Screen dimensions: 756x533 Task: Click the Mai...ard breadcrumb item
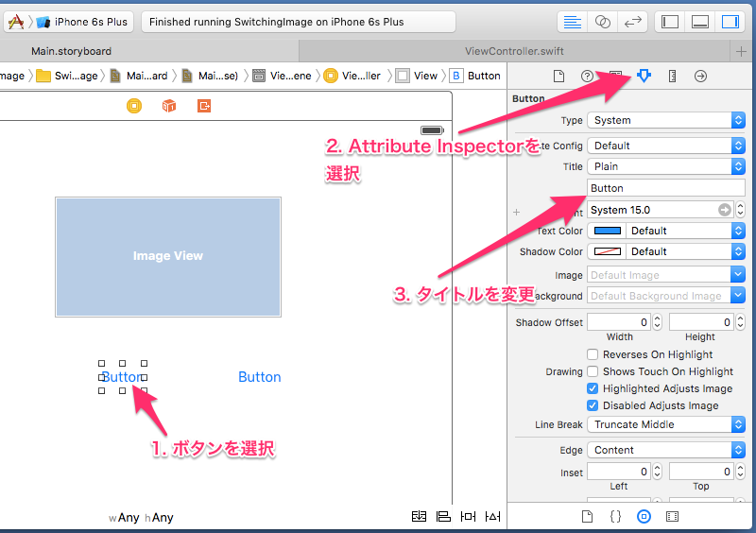click(139, 76)
